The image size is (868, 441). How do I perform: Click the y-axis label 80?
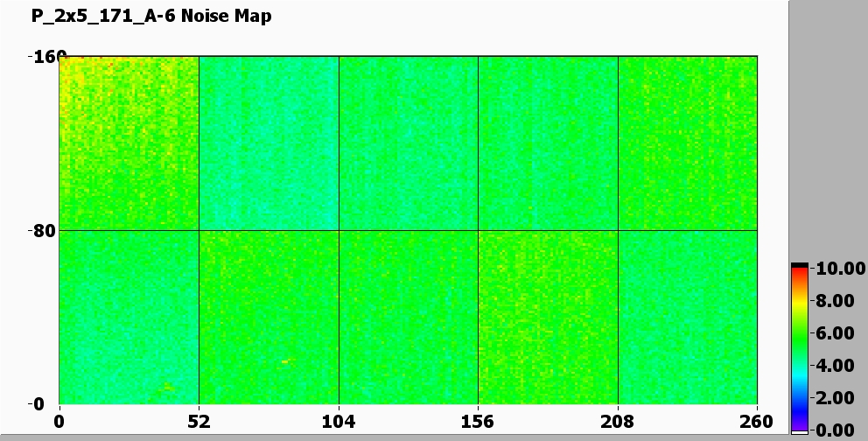[x=43, y=231]
